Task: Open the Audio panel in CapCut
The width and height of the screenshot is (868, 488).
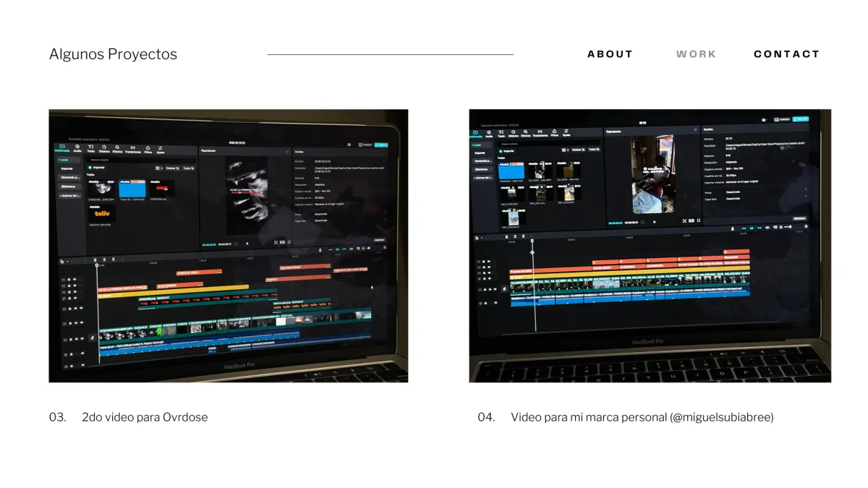Action: tap(77, 149)
